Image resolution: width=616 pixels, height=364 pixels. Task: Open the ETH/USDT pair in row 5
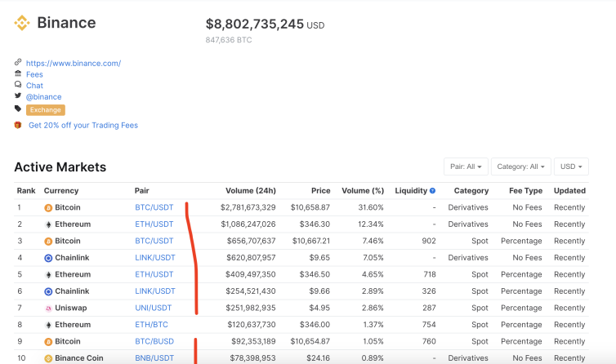154,274
